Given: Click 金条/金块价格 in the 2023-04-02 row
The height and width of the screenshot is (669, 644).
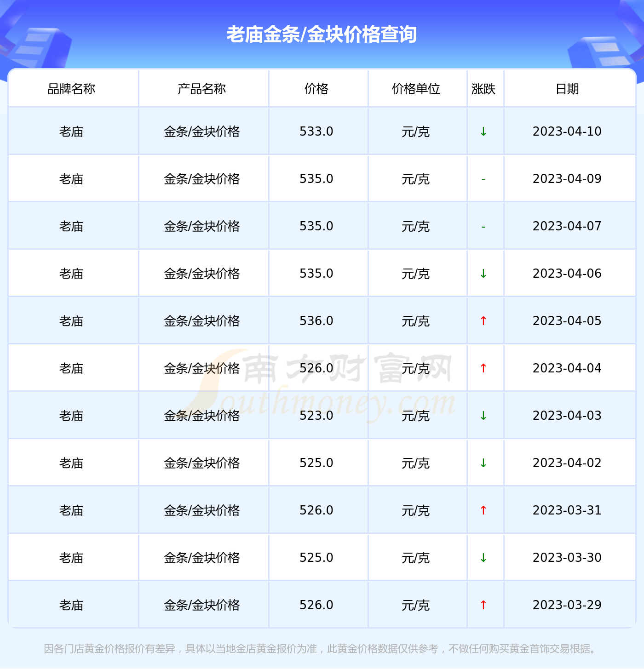Looking at the screenshot, I should 202,463.
